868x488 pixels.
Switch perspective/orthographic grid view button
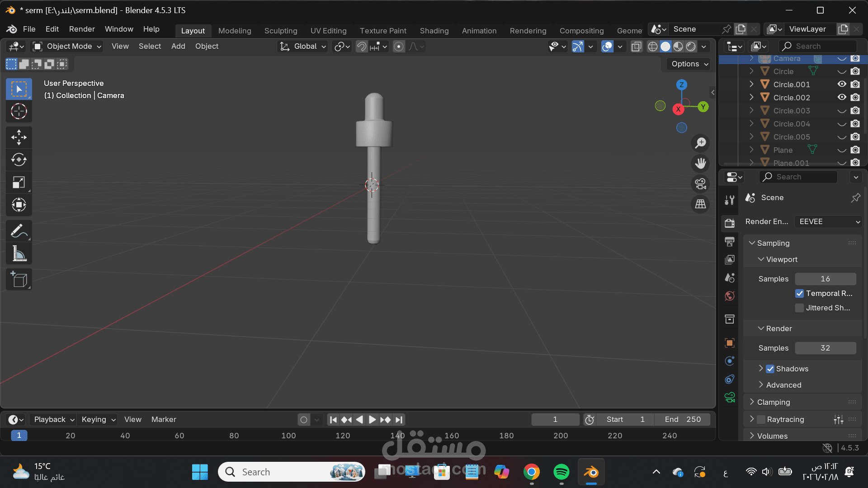[x=700, y=204]
